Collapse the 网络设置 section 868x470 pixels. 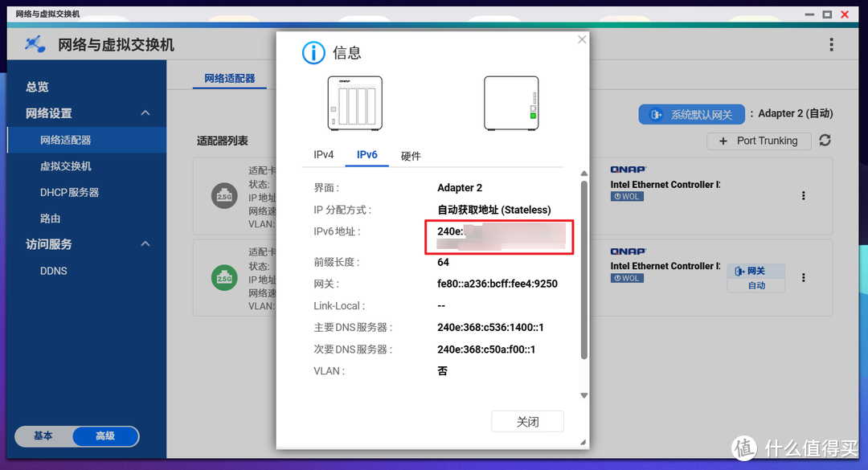coord(145,113)
